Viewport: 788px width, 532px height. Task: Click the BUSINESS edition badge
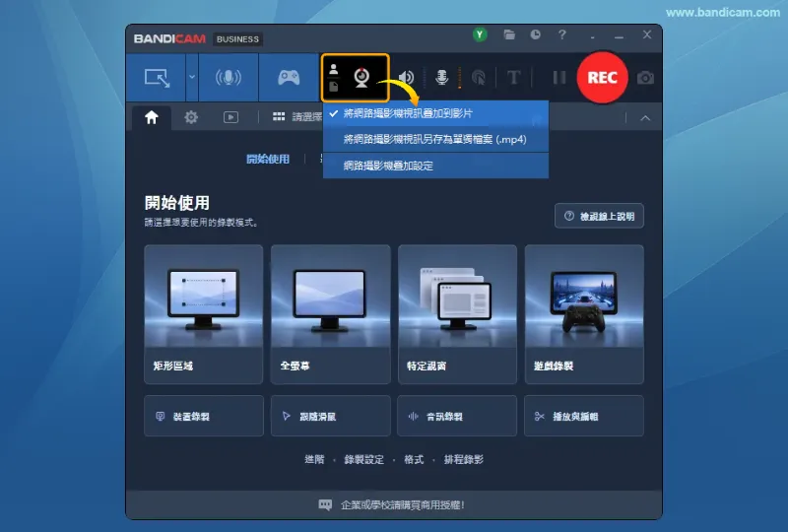point(237,39)
